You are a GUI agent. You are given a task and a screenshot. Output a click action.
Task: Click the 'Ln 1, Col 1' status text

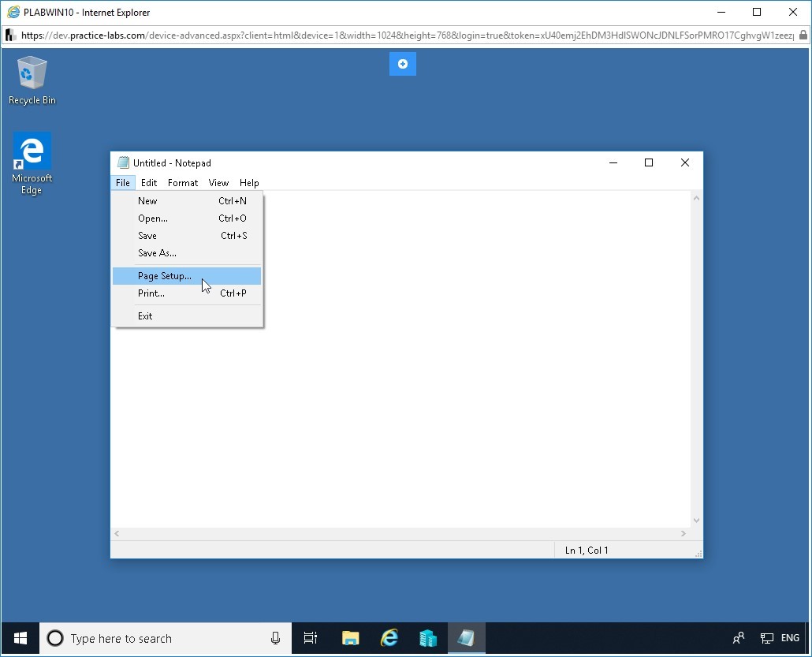pyautogui.click(x=587, y=551)
